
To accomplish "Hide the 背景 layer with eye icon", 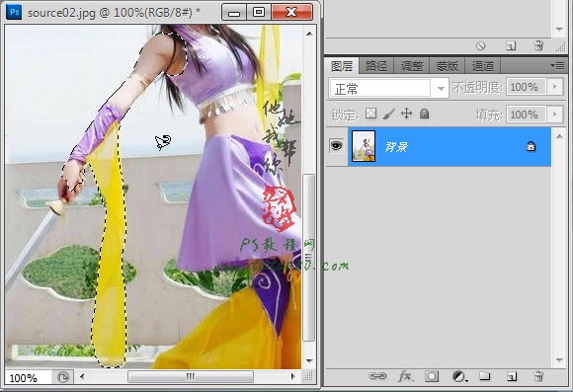I will point(336,146).
